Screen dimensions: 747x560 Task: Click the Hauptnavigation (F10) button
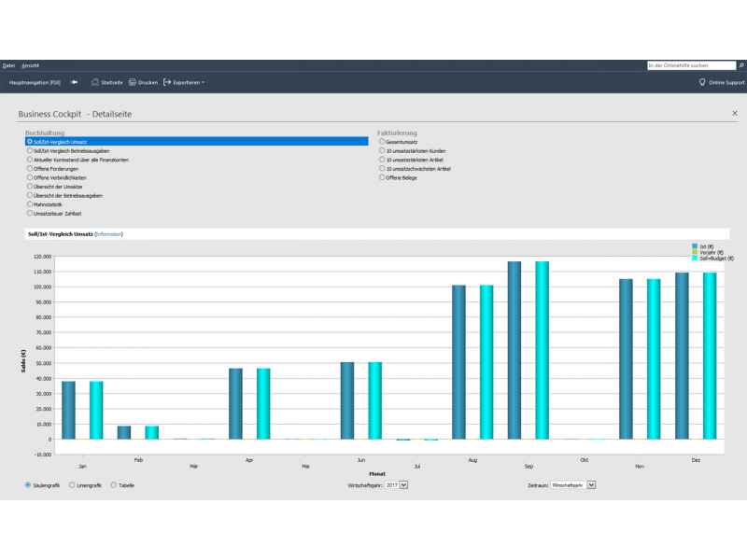(x=35, y=82)
